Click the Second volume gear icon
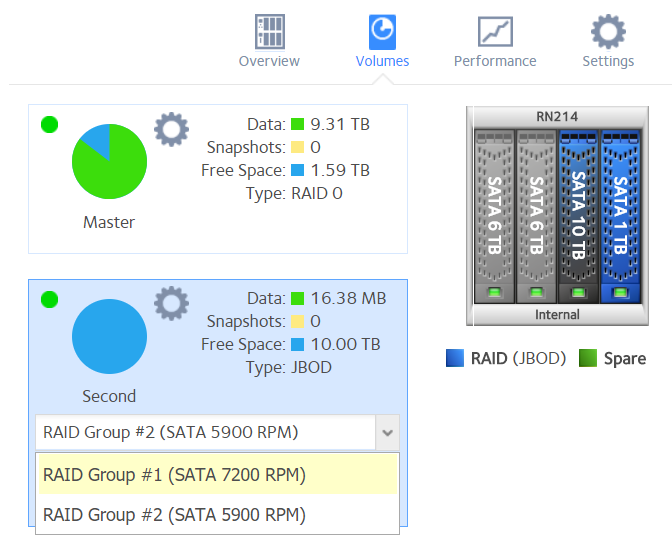Screen dimensions: 672x555 coord(171,303)
